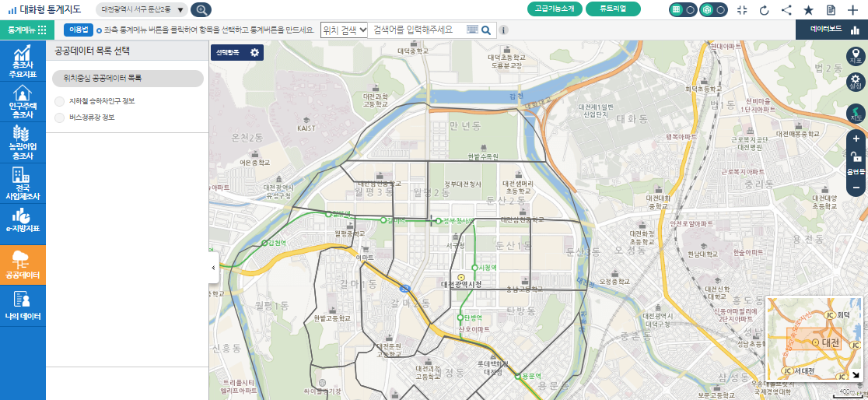The height and width of the screenshot is (400, 868).
Task: Click the star bookmark icon
Action: coord(809,10)
